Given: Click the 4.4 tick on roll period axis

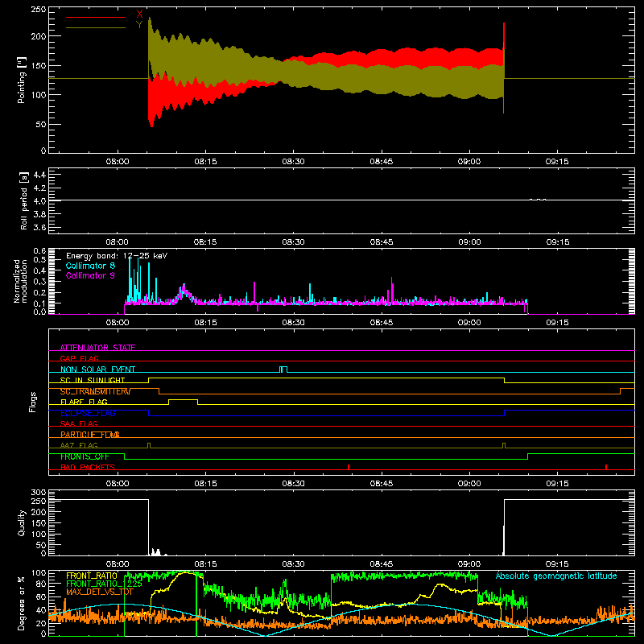Looking at the screenshot, I should point(39,175).
